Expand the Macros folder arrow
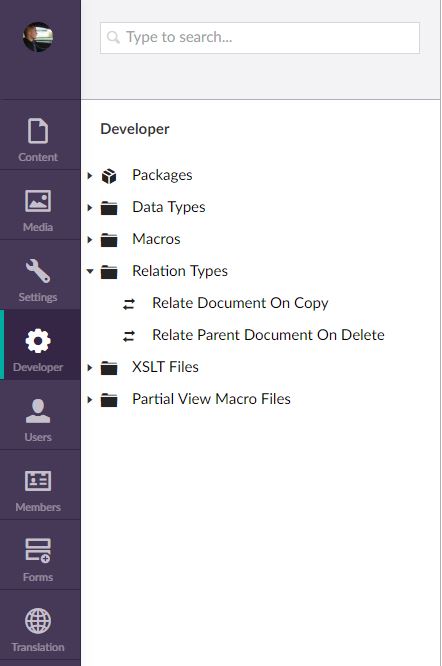The image size is (442, 666). 90,239
